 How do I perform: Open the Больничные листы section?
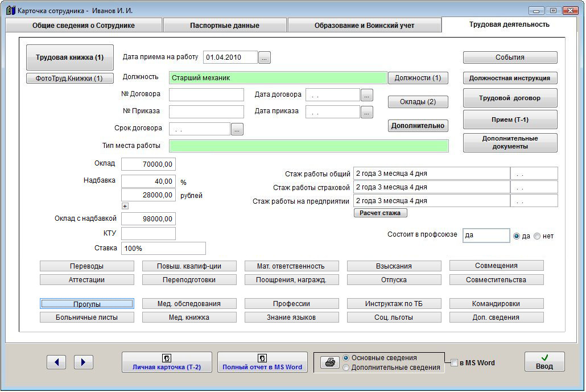[86, 317]
